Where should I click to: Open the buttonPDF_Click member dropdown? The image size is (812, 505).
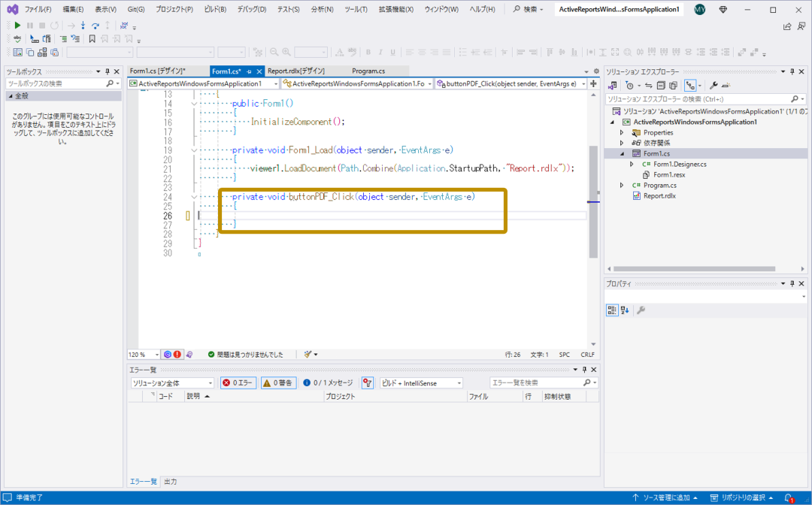(511, 83)
